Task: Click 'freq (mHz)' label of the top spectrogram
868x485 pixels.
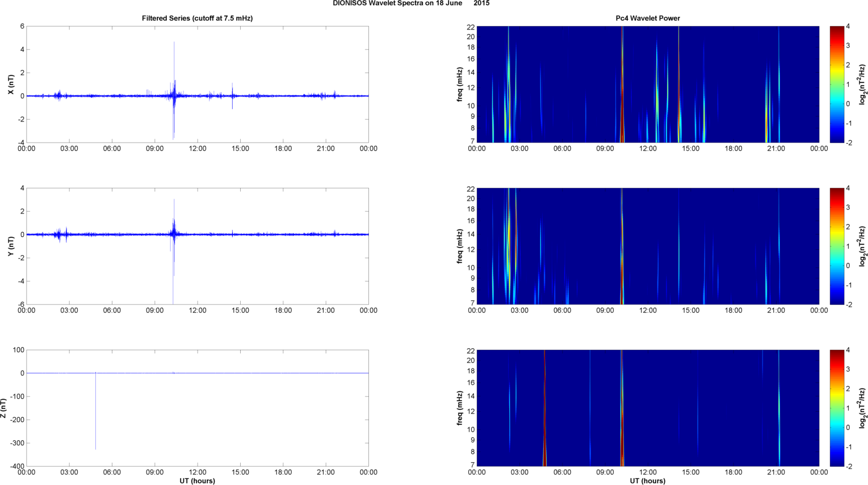Action: point(459,85)
